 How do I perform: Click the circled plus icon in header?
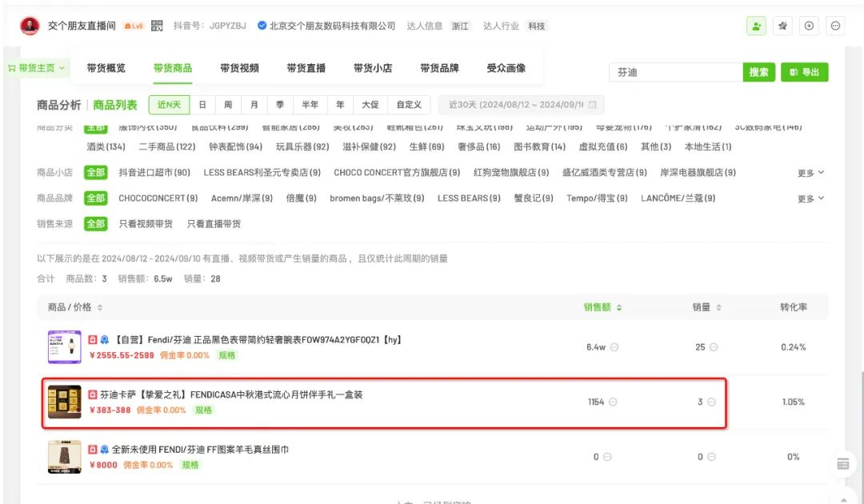(x=809, y=26)
